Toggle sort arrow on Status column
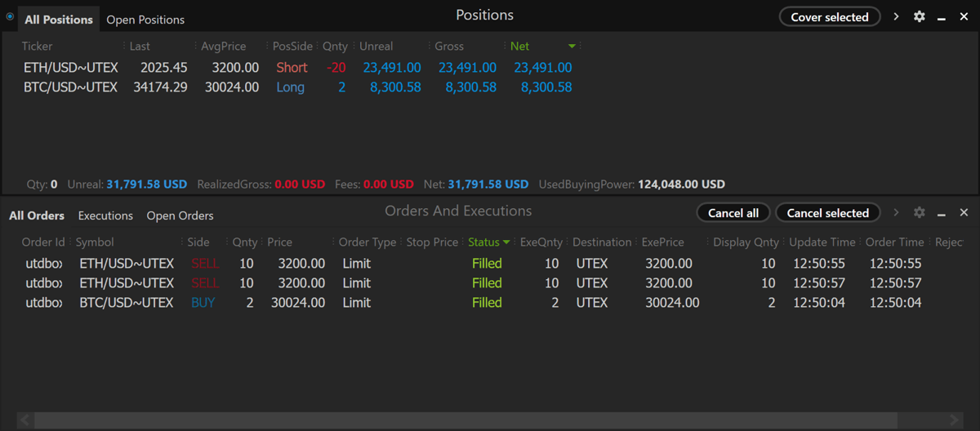Viewport: 980px width, 431px height. [506, 242]
